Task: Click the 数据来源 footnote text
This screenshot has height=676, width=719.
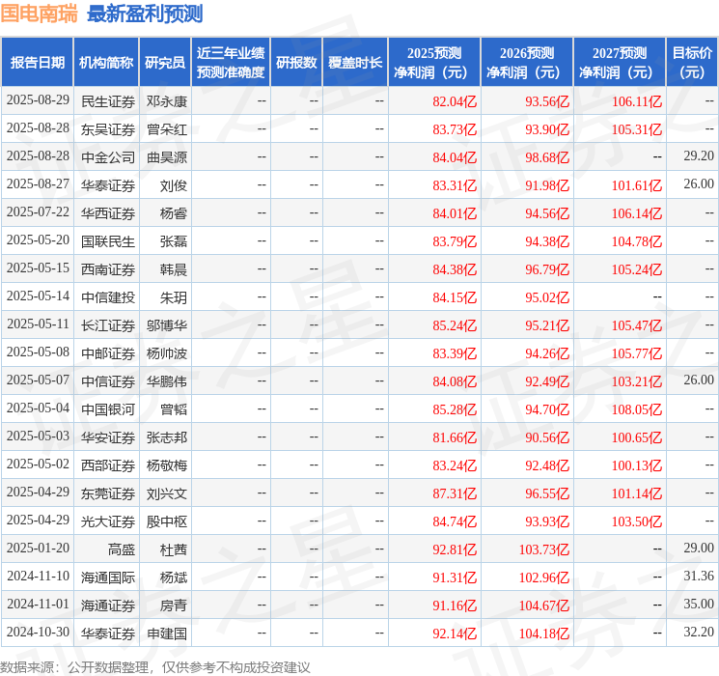Action: click(155, 667)
